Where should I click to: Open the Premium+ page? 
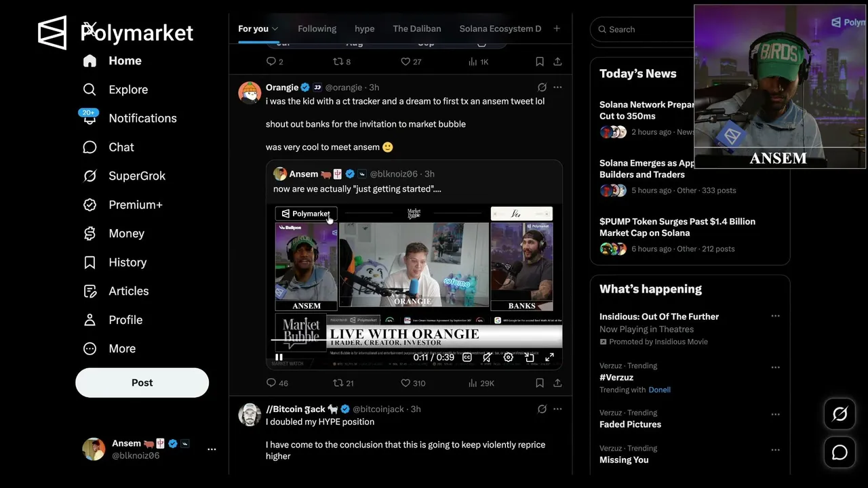click(x=123, y=205)
